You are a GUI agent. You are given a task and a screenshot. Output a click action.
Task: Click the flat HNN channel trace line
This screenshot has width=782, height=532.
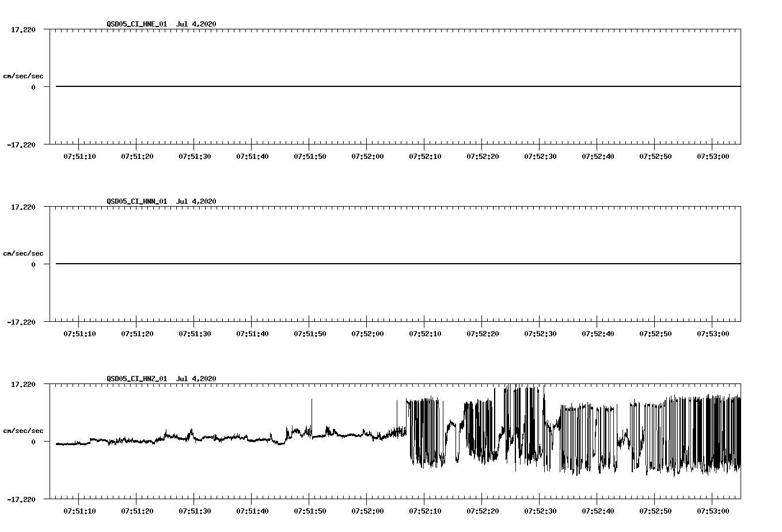[398, 264]
